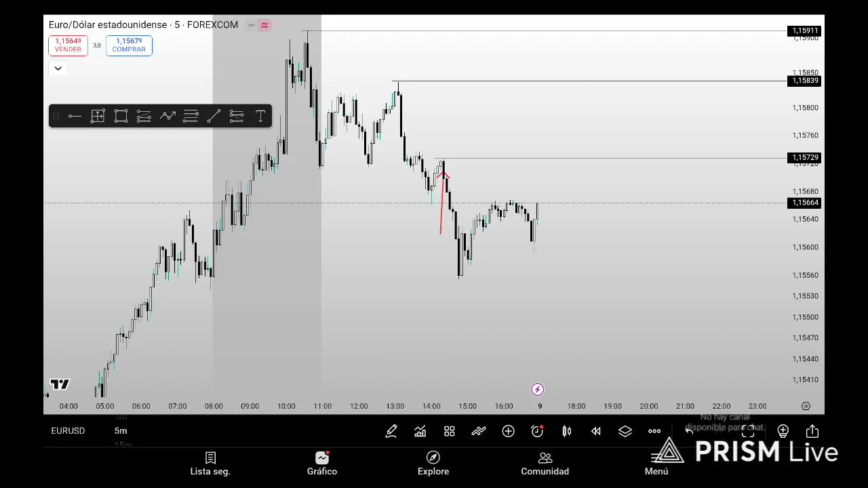The image size is (868, 488).
Task: Open chart settings gear at time axis
Action: click(806, 406)
